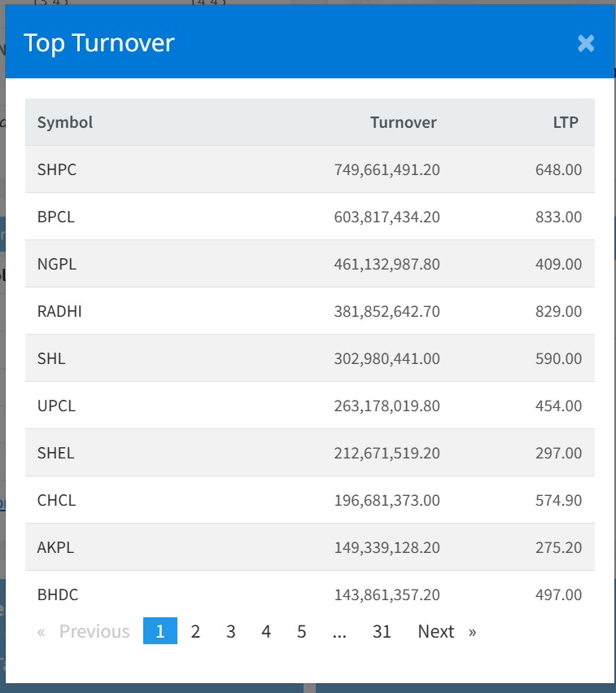Click the CHCL stock symbol
The image size is (616, 693).
point(56,500)
